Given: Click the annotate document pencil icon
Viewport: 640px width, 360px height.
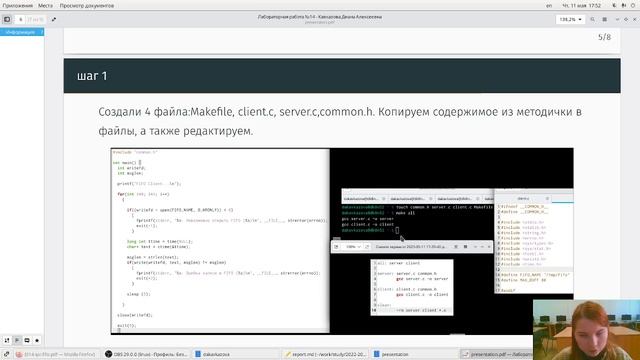Looking at the screenshot, I should [53, 19].
